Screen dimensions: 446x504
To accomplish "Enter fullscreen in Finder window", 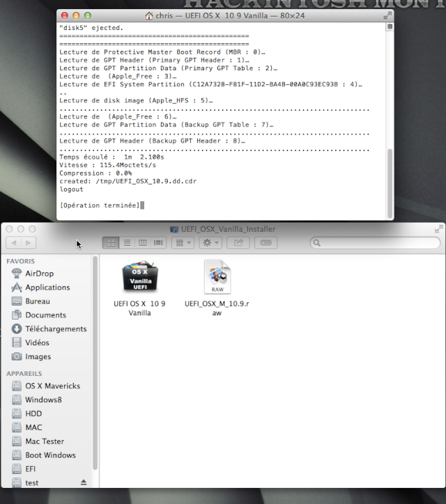I will 438,229.
